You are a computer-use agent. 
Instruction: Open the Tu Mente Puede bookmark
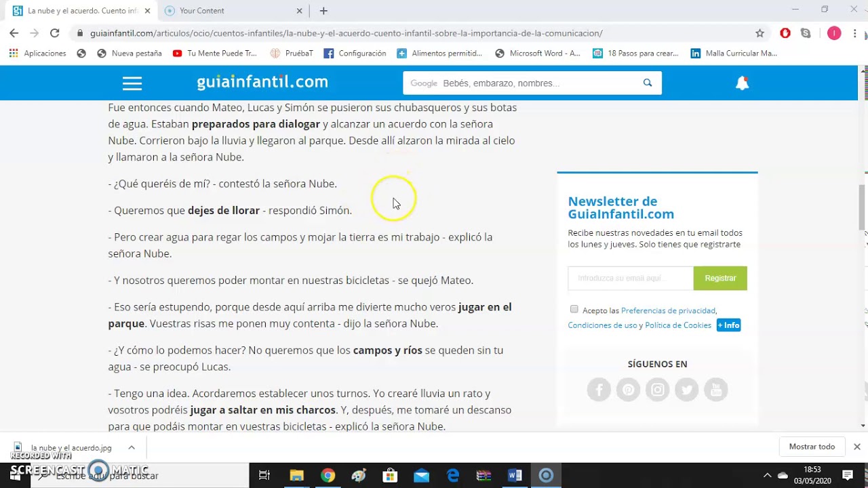[x=215, y=53]
